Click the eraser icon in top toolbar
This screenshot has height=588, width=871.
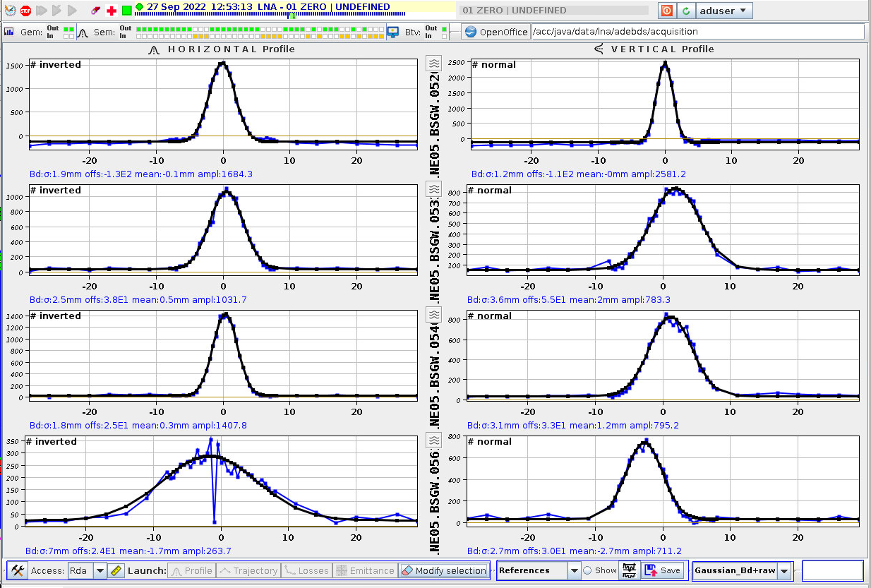pyautogui.click(x=96, y=11)
